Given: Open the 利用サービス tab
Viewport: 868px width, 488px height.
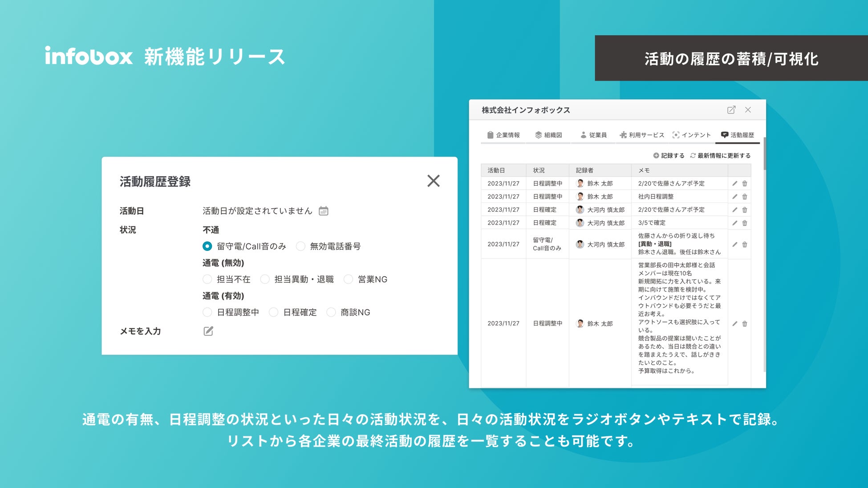Looking at the screenshot, I should pyautogui.click(x=641, y=135).
